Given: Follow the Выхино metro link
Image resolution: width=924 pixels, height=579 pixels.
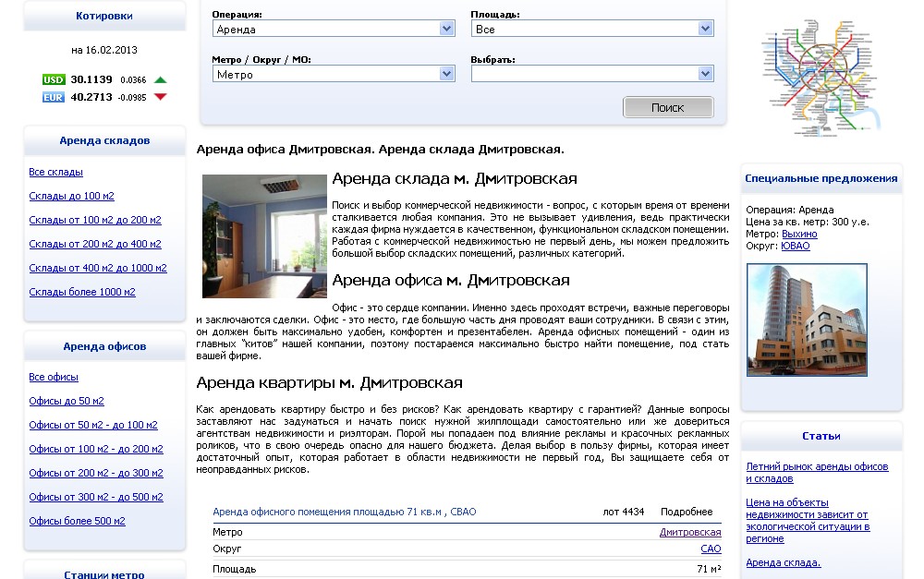Looking at the screenshot, I should 799,234.
